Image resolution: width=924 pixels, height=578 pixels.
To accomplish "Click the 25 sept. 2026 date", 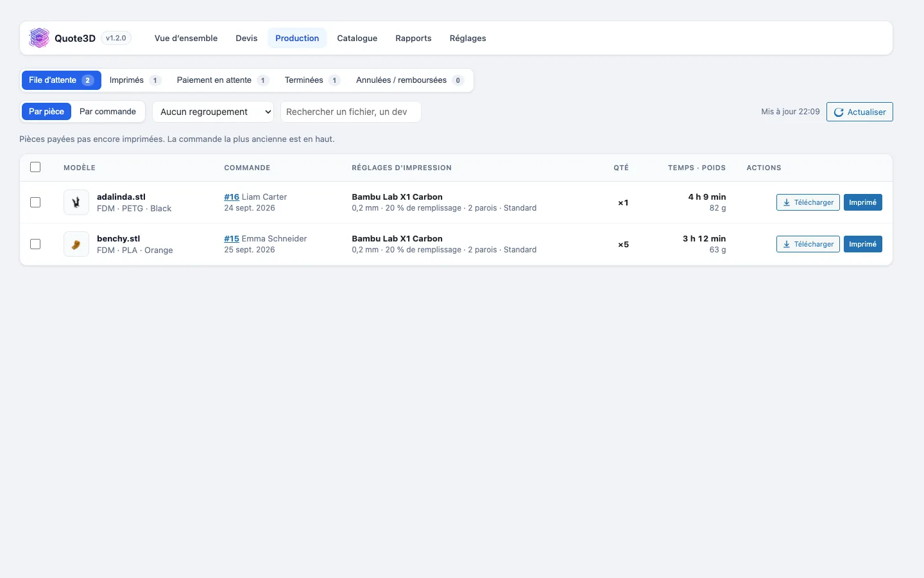I will click(x=250, y=250).
